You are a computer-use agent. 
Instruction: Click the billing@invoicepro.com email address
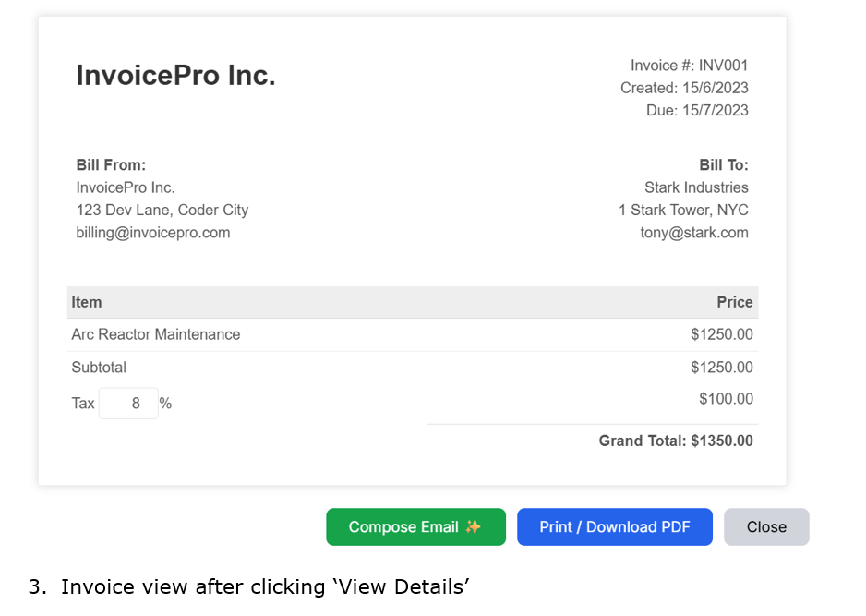153,233
